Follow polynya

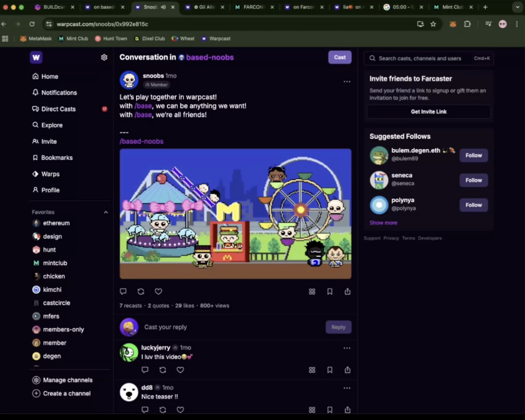(x=474, y=205)
